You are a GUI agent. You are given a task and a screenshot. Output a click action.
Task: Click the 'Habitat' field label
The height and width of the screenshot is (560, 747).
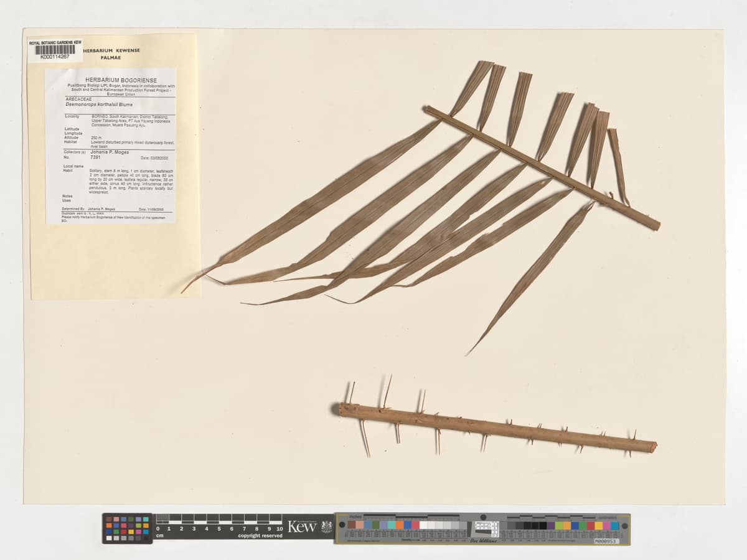click(70, 142)
